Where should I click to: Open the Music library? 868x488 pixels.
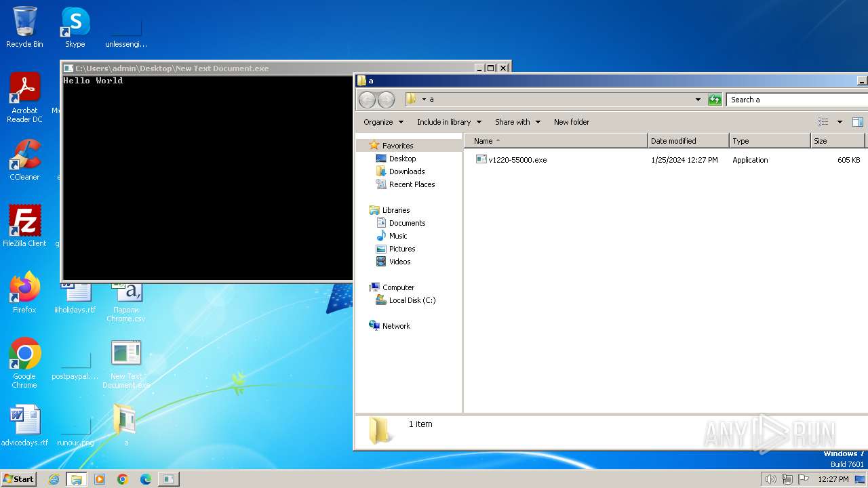tap(398, 236)
